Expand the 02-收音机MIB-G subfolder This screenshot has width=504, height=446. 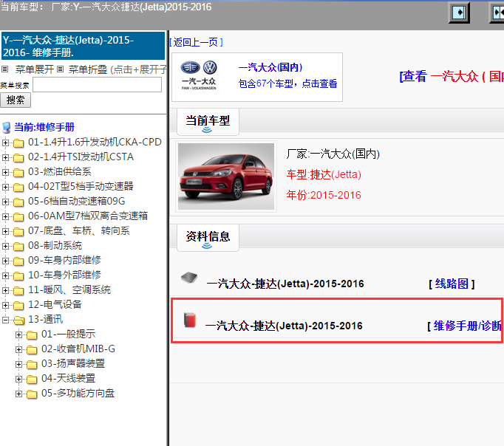[x=18, y=349]
